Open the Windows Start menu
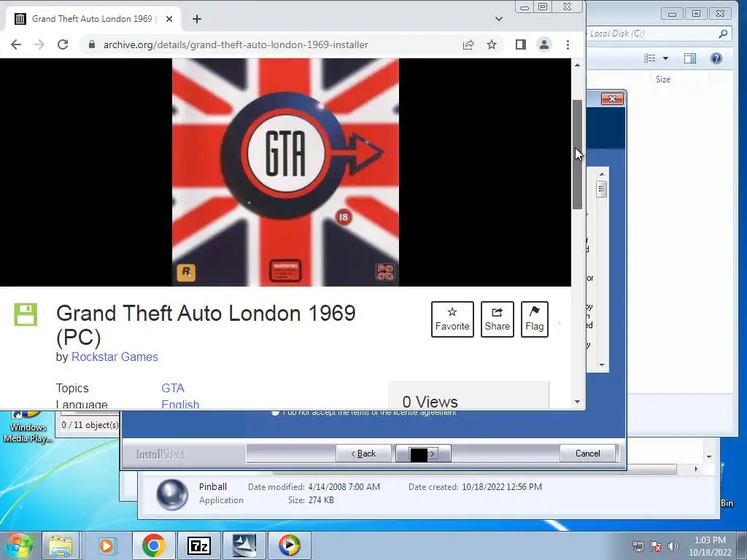747x560 pixels. [18, 545]
